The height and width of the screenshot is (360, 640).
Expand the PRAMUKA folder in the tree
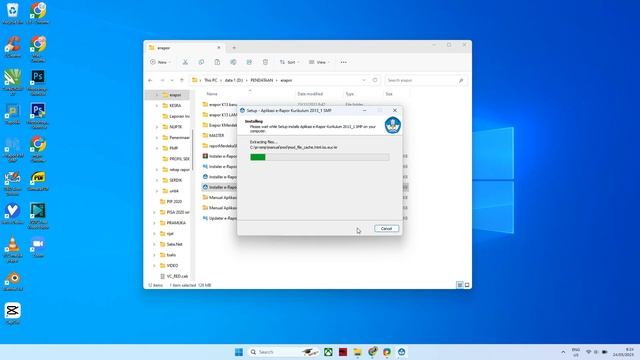coord(154,223)
